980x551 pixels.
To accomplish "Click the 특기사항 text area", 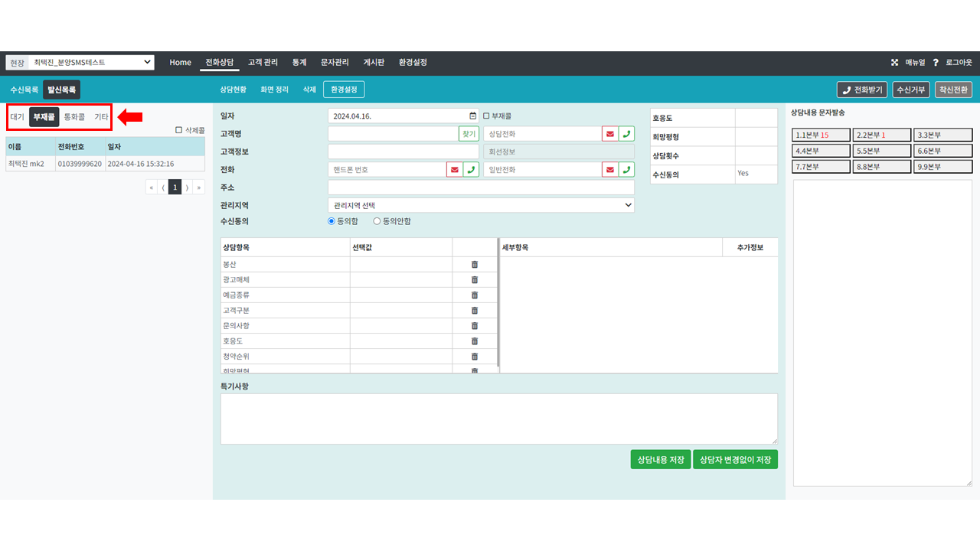I will (x=498, y=419).
